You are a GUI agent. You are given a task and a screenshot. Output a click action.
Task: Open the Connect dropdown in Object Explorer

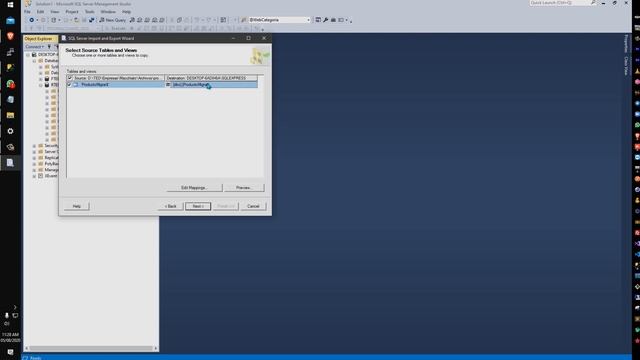point(34,47)
